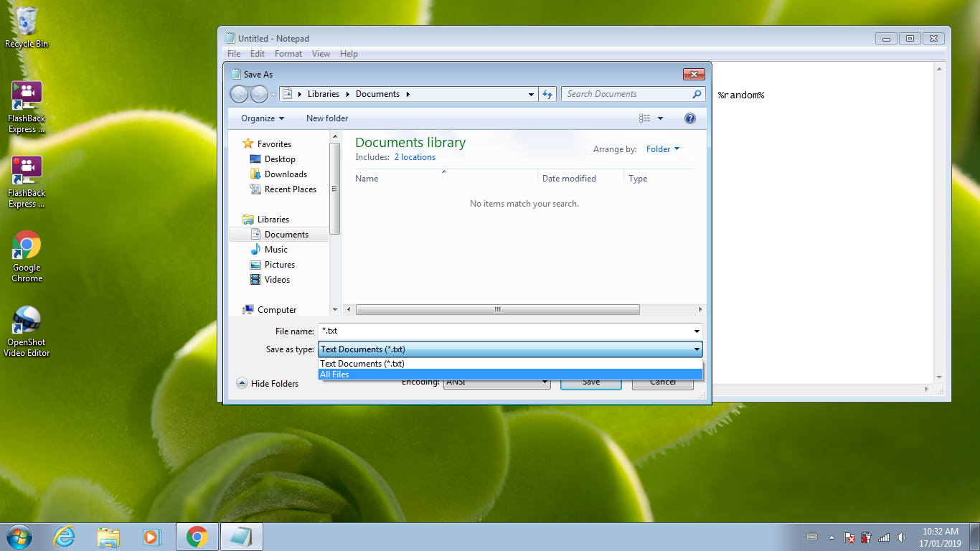The image size is (980, 551).
Task: Open the Recycle Bin desktop icon
Action: [27, 27]
